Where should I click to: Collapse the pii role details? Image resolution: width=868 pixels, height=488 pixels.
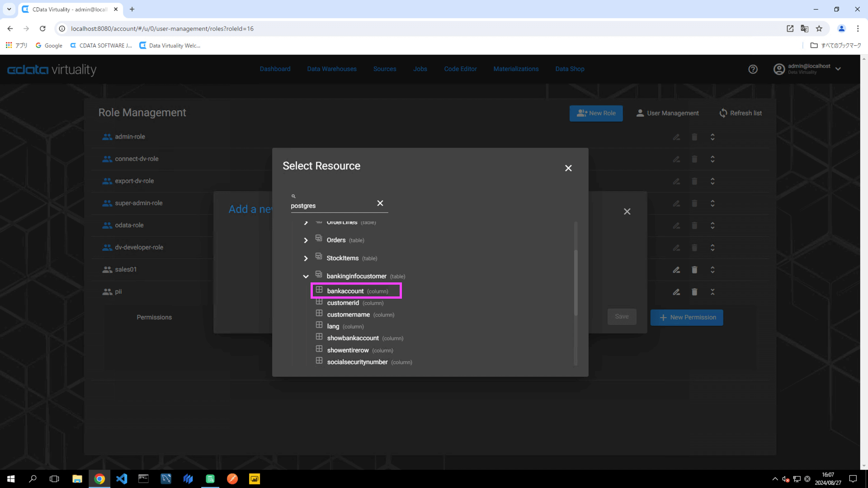tap(712, 292)
